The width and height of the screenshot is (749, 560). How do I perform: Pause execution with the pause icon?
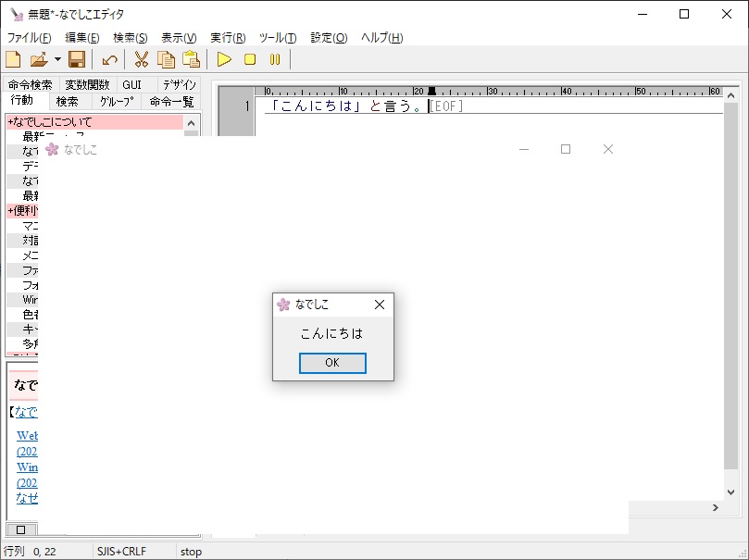[274, 60]
